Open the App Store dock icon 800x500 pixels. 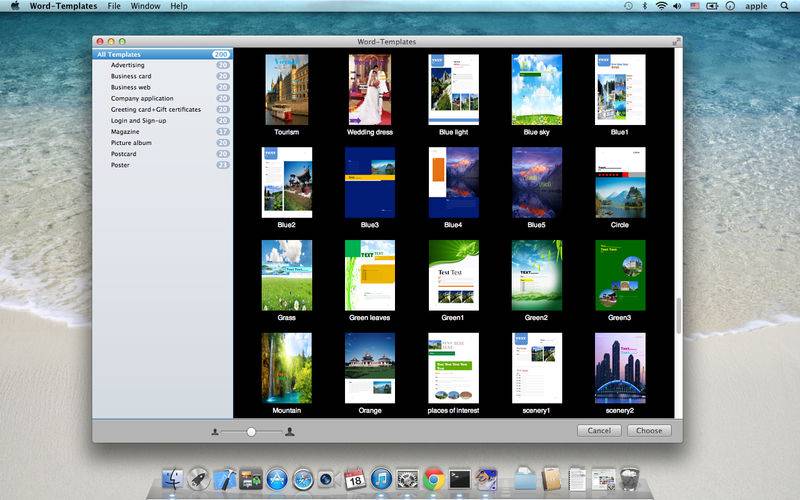click(277, 480)
